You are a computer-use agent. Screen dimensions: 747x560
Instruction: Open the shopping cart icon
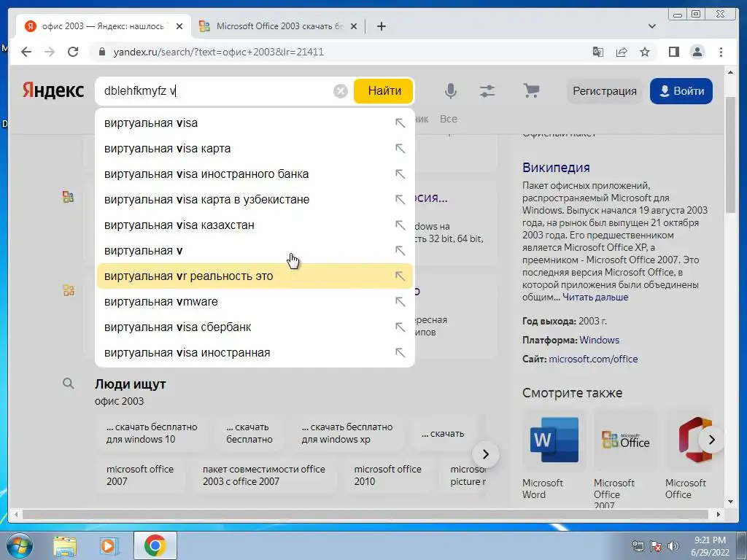pos(531,90)
